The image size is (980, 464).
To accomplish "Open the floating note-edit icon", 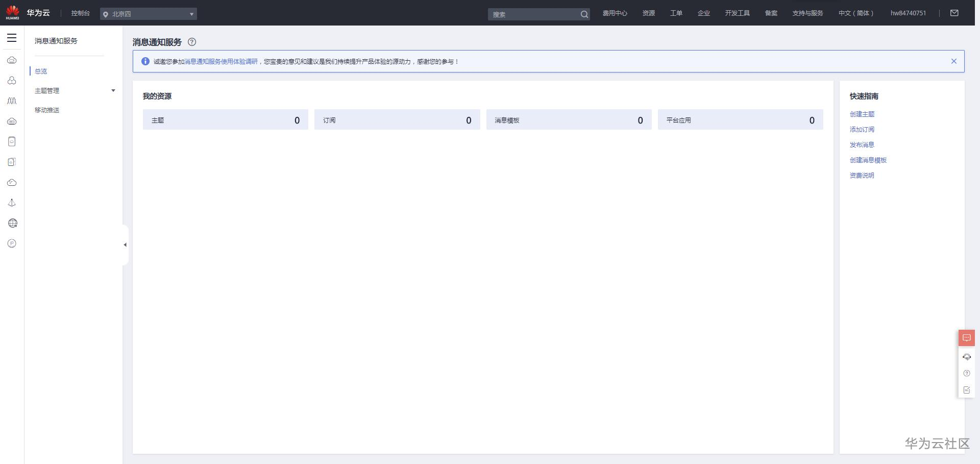I will click(967, 390).
